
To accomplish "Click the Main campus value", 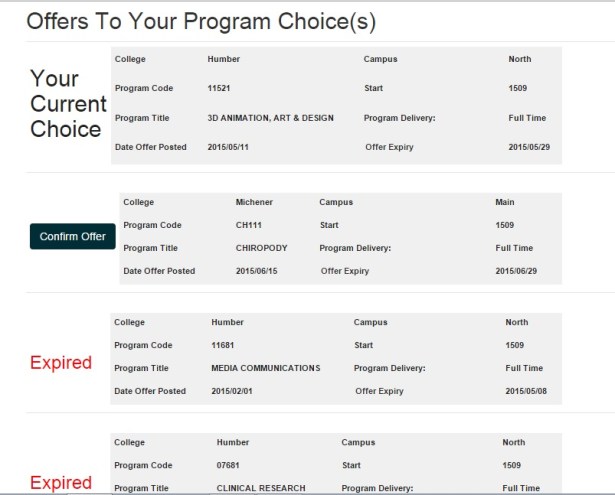I will pyautogui.click(x=505, y=202).
